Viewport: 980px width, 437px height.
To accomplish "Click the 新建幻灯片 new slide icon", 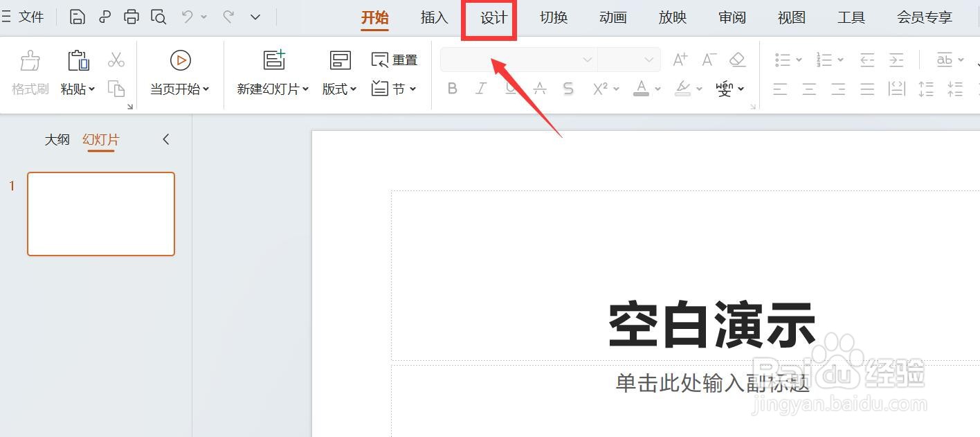I will pos(275,60).
